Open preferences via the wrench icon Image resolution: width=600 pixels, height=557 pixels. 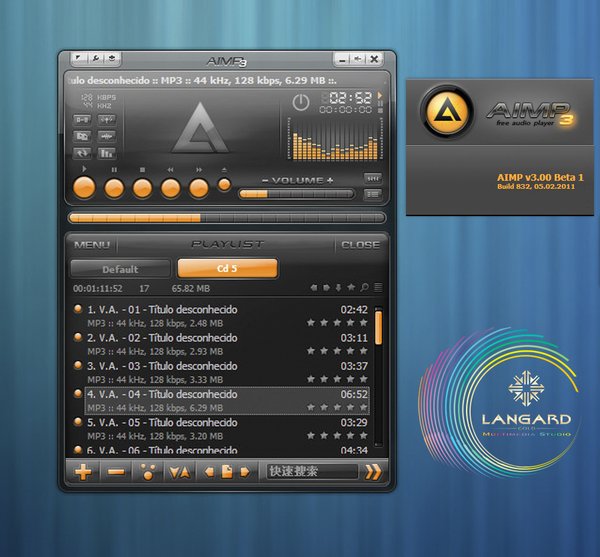[95, 58]
